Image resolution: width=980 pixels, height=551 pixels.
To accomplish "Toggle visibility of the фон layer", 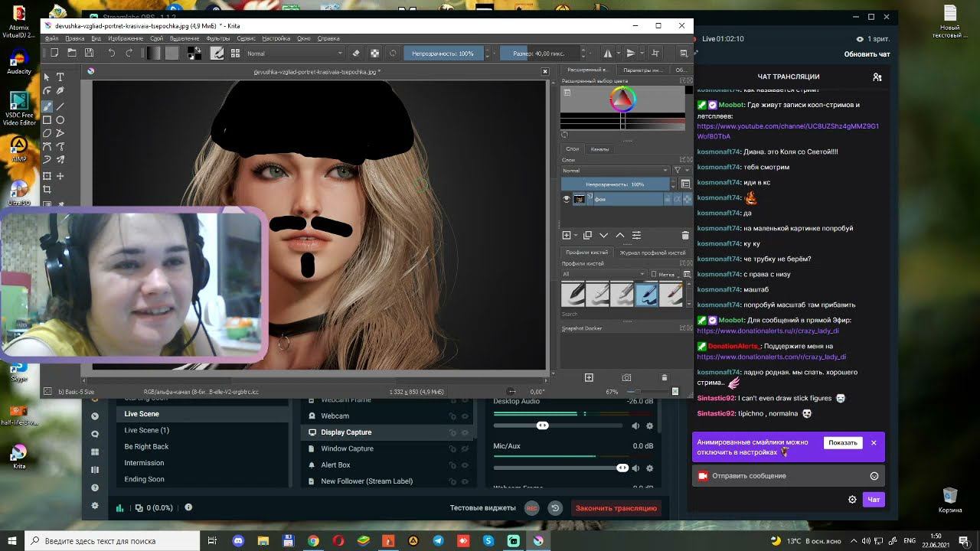I will (567, 199).
